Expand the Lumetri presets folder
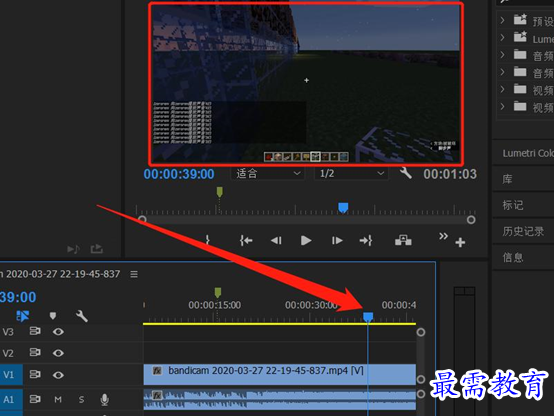 [502, 37]
